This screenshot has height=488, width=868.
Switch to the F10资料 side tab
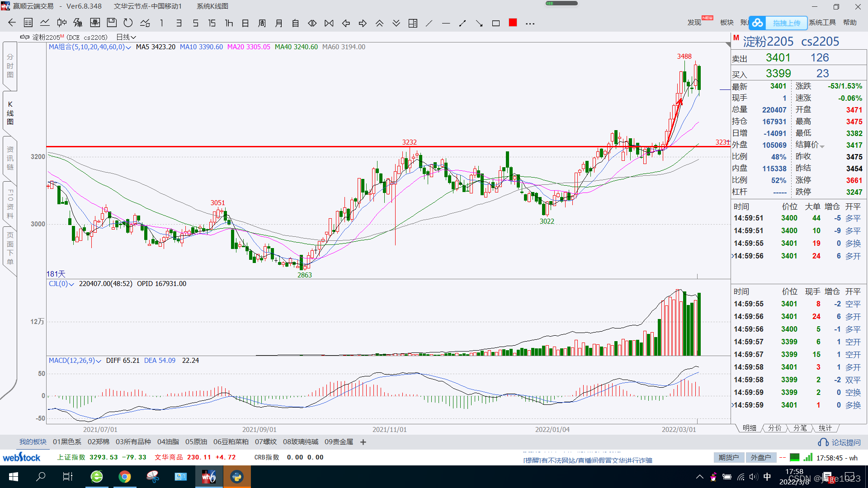click(x=10, y=204)
